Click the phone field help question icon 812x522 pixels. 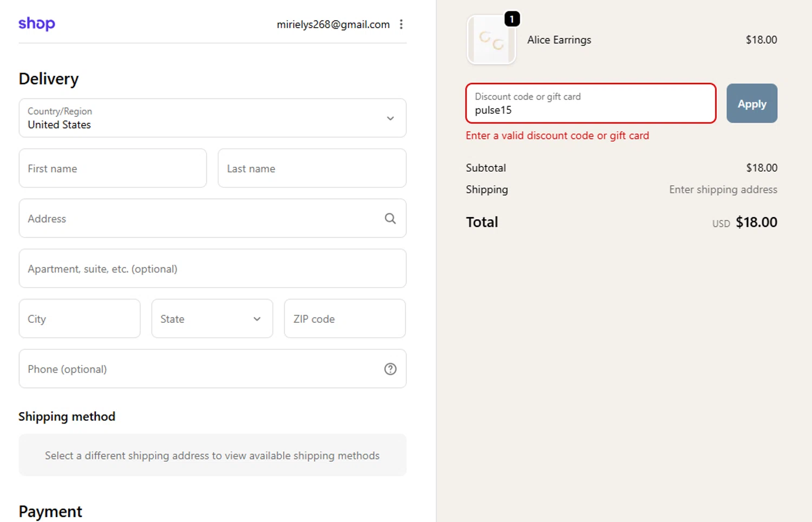[390, 369]
